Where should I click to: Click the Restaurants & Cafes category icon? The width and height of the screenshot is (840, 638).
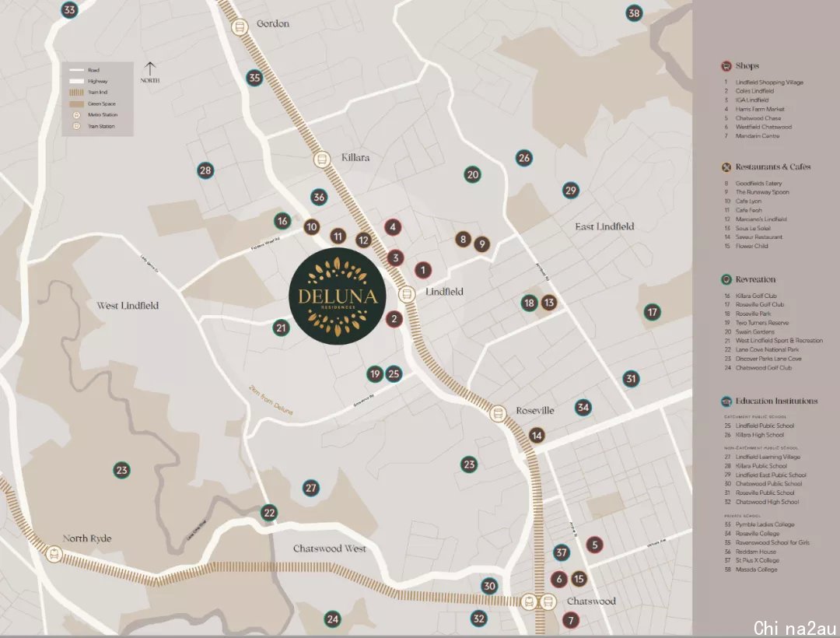pos(726,167)
